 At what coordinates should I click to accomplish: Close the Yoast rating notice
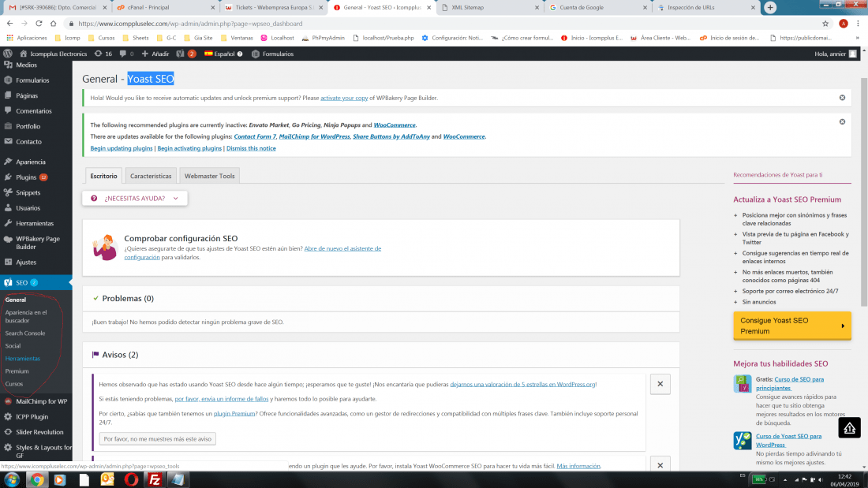pyautogui.click(x=660, y=384)
